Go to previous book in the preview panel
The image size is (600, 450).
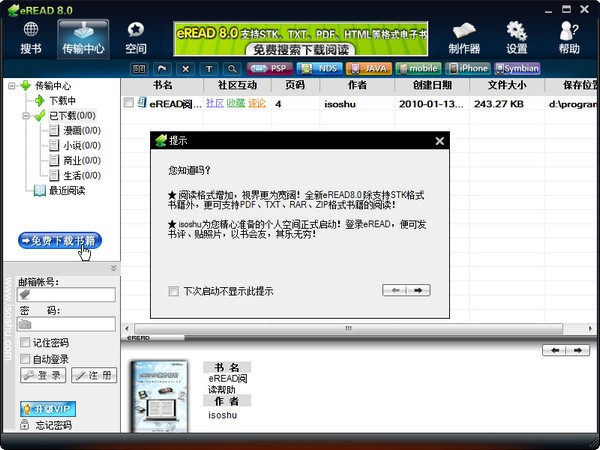point(554,350)
